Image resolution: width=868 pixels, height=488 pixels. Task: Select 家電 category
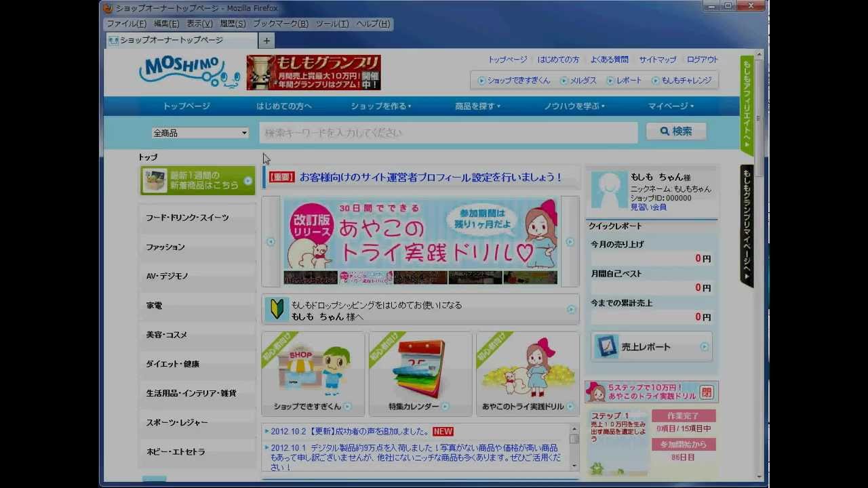coord(197,306)
